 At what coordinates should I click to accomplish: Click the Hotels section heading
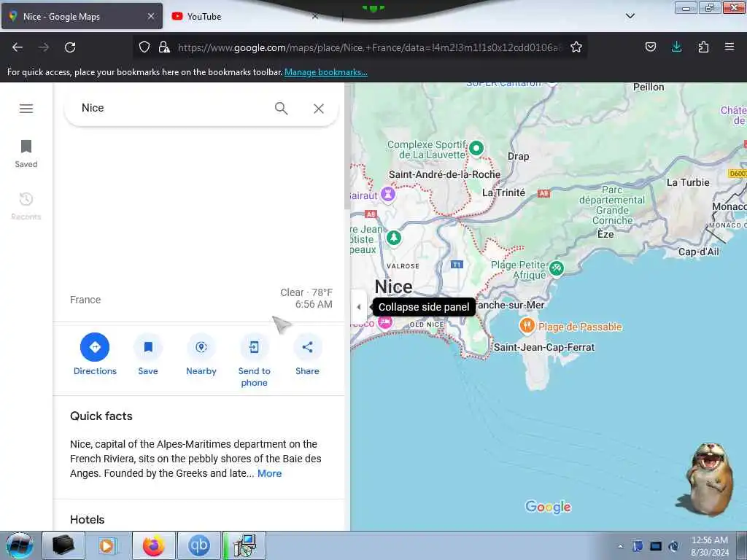pos(88,519)
